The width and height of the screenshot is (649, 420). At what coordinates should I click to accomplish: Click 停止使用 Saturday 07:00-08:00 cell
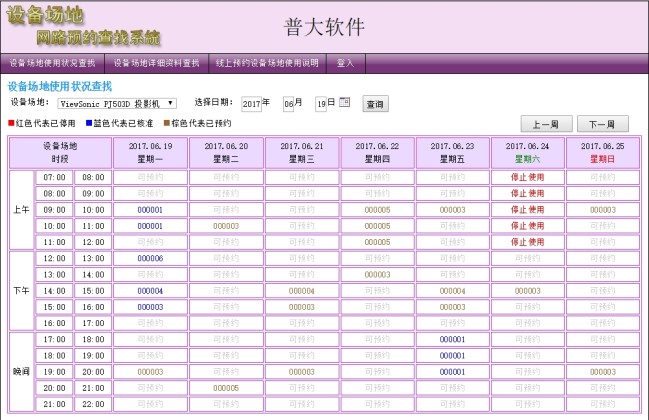click(x=528, y=177)
